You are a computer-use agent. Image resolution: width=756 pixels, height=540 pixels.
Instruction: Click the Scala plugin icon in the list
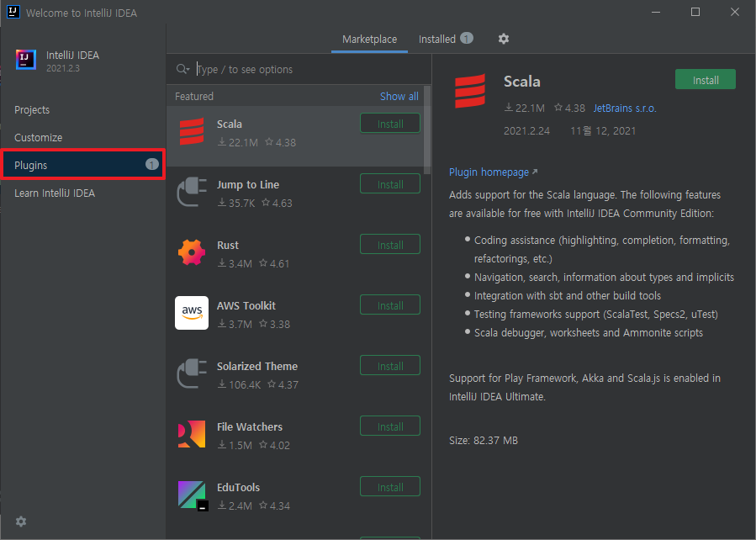(192, 131)
